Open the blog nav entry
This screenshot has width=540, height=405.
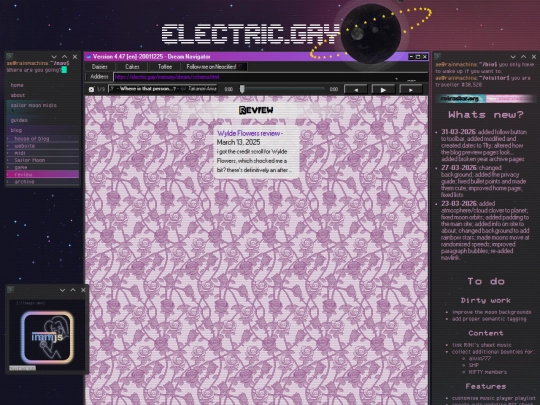coord(16,130)
